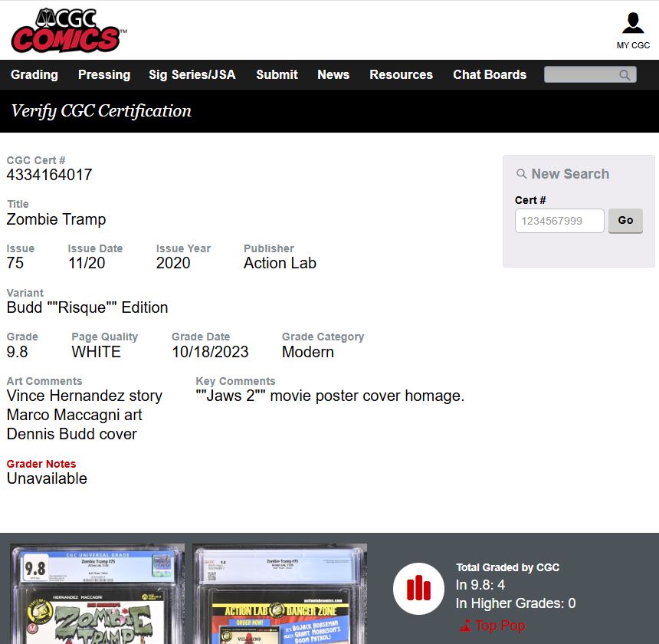Click the grade value 9.8
The image size is (659, 644).
17,352
